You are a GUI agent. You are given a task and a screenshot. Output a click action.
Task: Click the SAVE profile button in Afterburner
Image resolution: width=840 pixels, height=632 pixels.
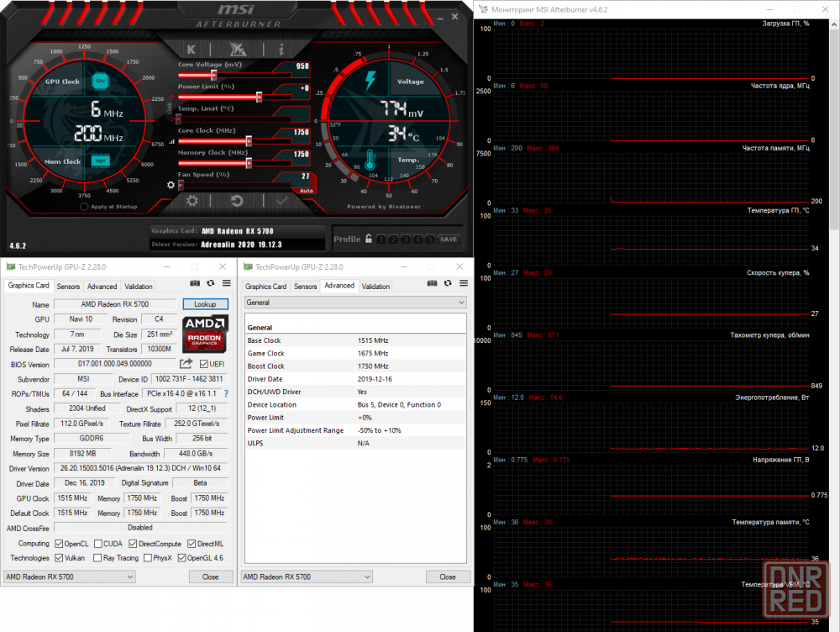pyautogui.click(x=449, y=239)
